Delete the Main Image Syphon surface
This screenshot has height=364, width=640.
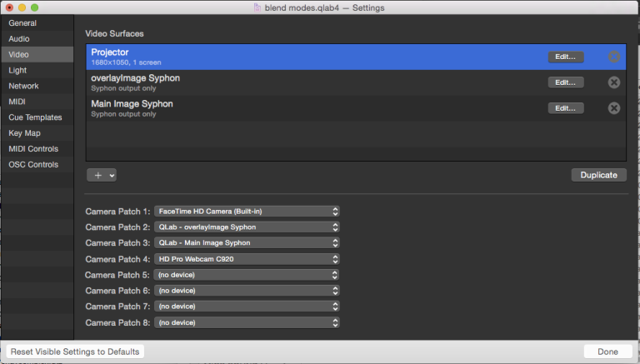tap(614, 107)
